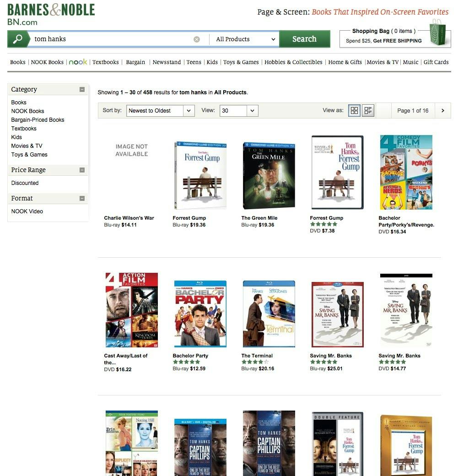The image size is (458, 476).
Task: Open the Textbooks navigation menu
Action: pos(105,62)
